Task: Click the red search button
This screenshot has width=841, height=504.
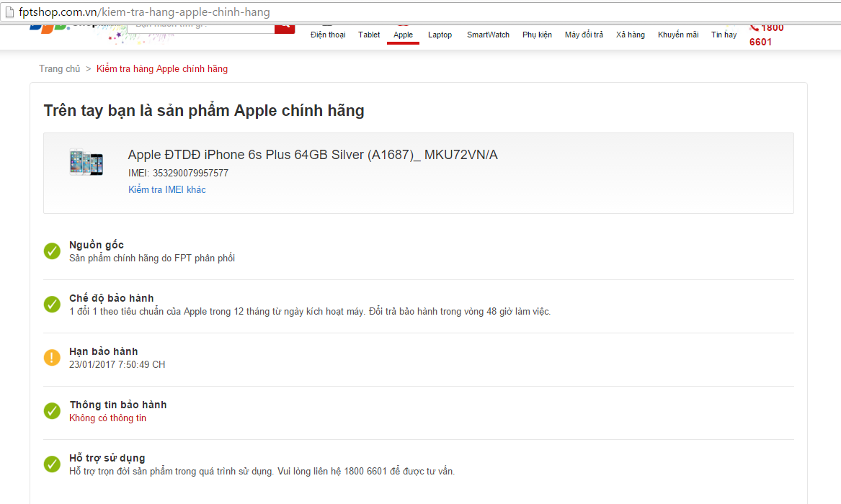Action: point(284,28)
